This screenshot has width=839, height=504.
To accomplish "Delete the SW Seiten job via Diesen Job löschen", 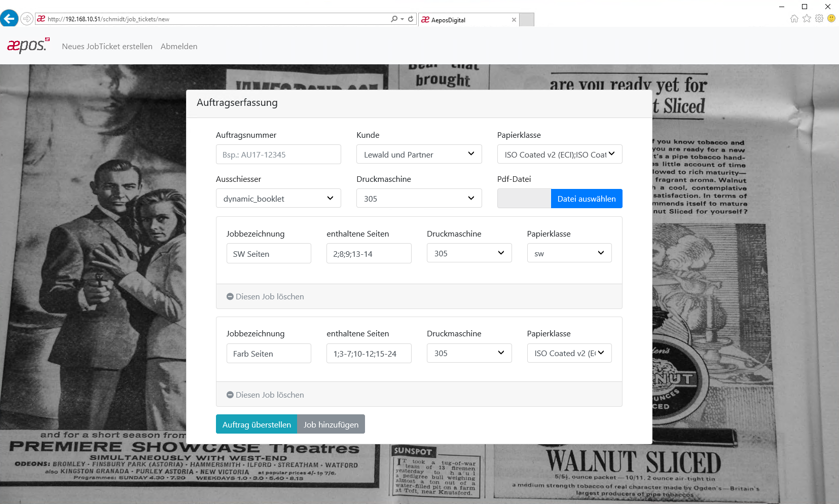I will tap(265, 296).
